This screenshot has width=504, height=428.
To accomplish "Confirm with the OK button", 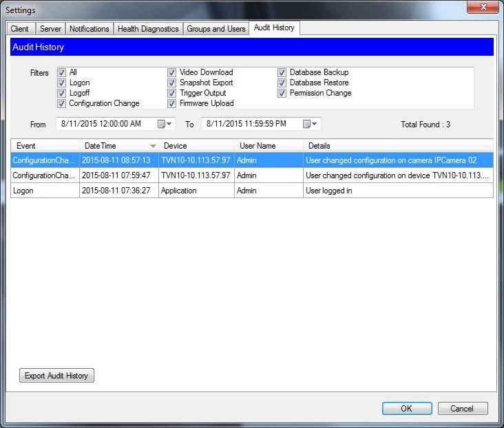I will pos(407,409).
